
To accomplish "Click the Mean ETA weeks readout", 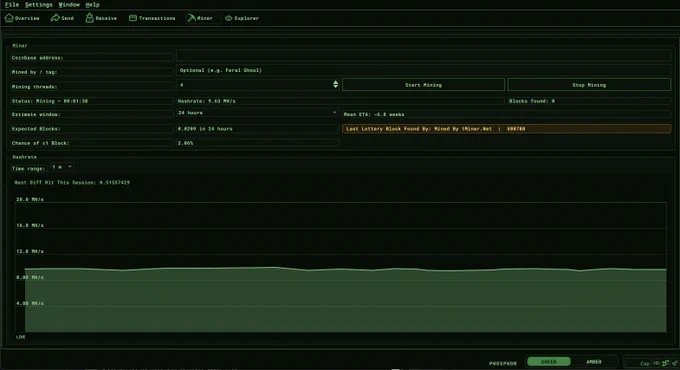I will click(374, 114).
